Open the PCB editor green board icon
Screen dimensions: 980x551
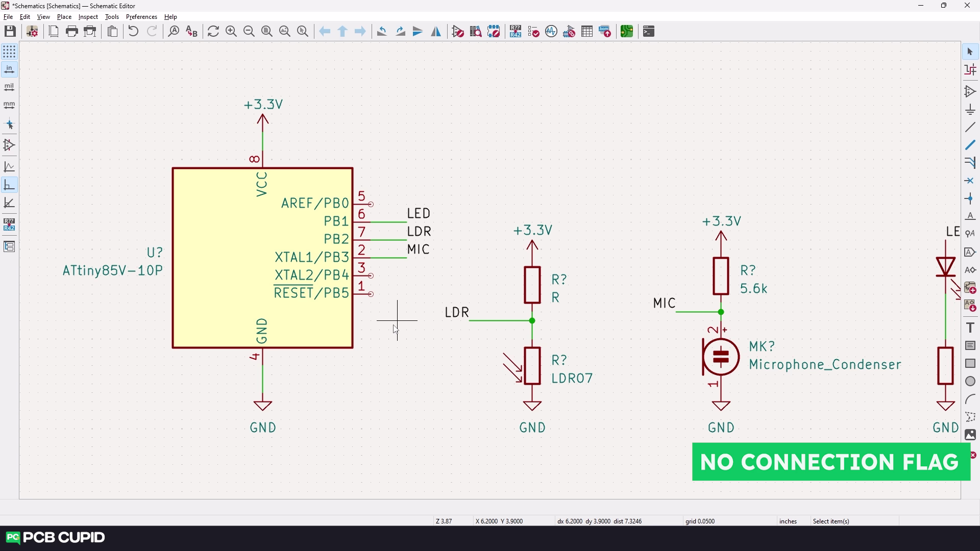point(626,32)
